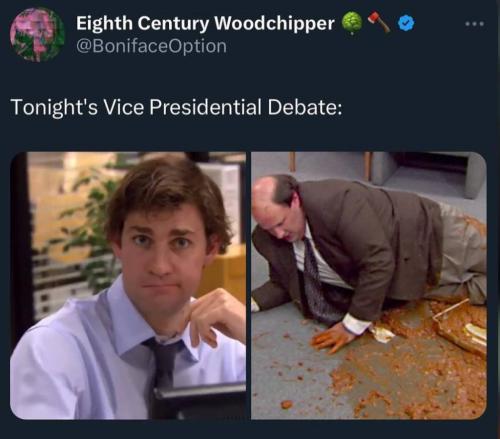Click the word "Debate:" in the tweet

305,107
